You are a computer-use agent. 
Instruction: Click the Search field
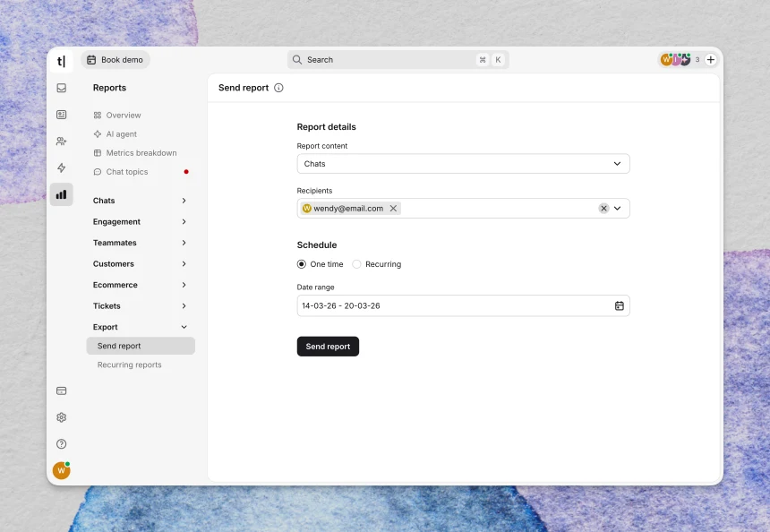coord(398,60)
